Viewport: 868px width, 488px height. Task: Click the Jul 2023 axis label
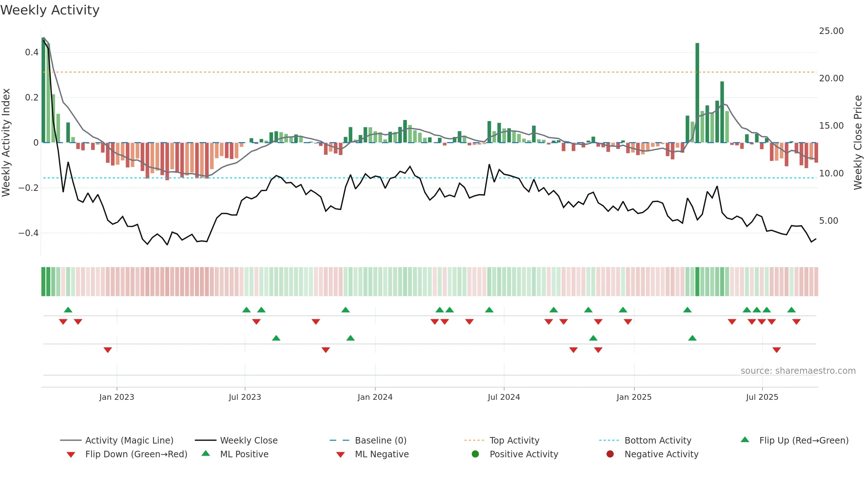coord(245,397)
